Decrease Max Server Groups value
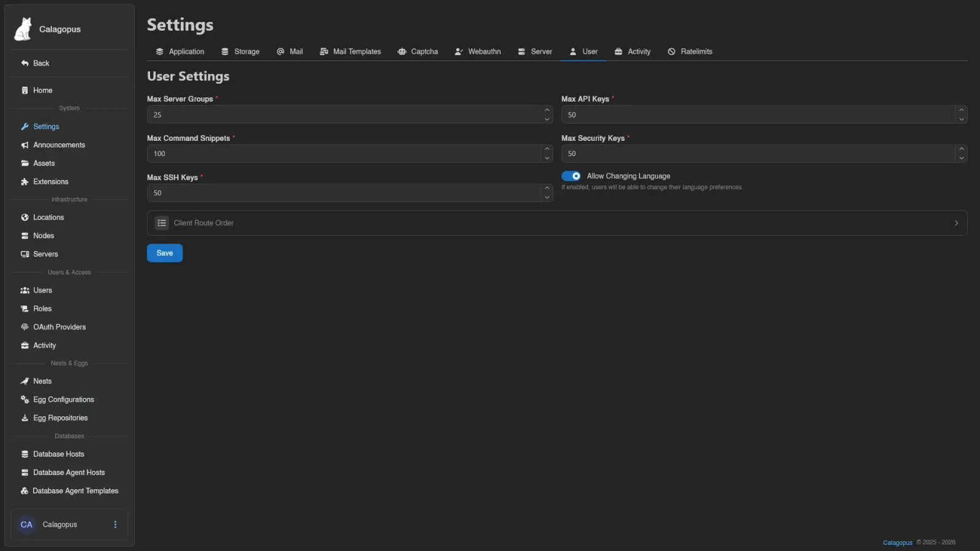The height and width of the screenshot is (551, 980). click(x=547, y=119)
